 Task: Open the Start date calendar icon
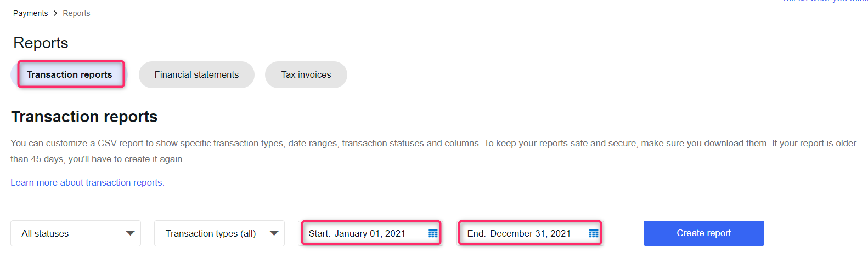[x=433, y=233]
